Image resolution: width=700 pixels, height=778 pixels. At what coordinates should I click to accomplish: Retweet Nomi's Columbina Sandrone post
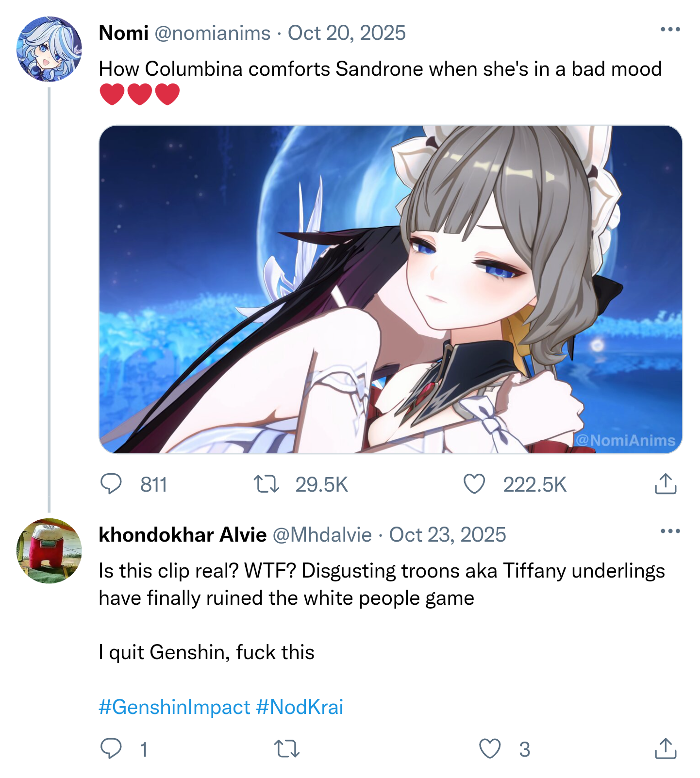[x=267, y=484]
